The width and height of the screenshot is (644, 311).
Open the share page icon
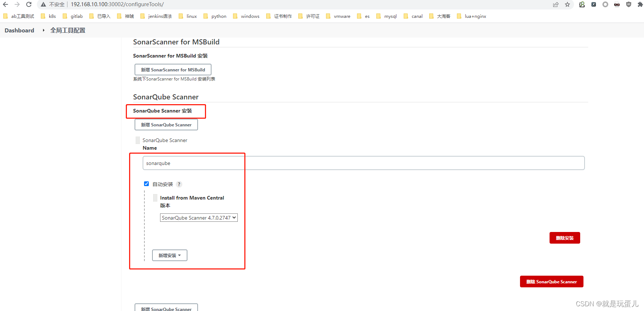click(556, 4)
